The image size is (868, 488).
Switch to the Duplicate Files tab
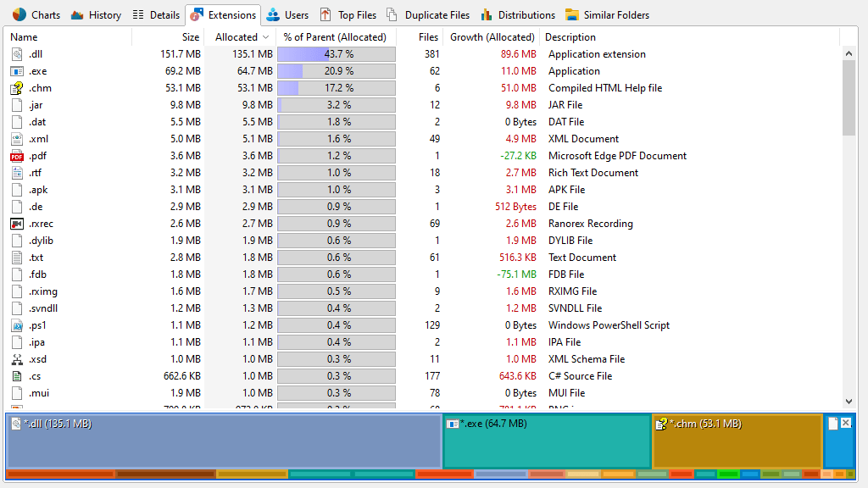tap(427, 14)
